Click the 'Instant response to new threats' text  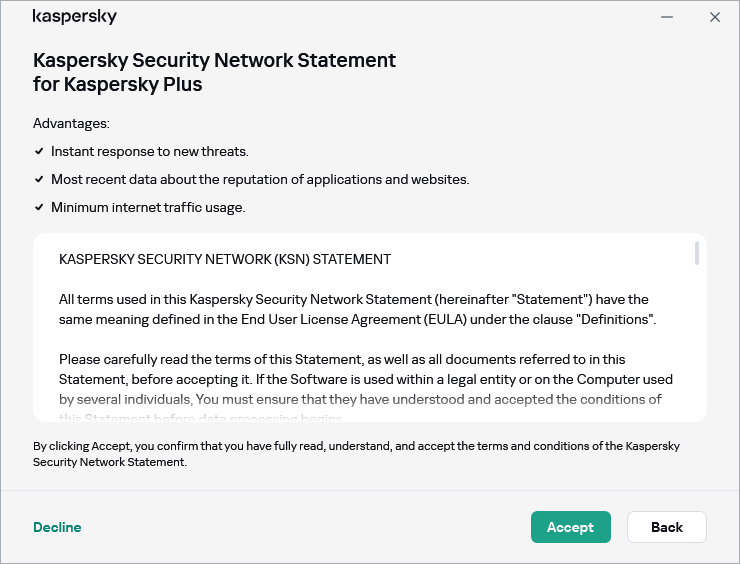[150, 152]
